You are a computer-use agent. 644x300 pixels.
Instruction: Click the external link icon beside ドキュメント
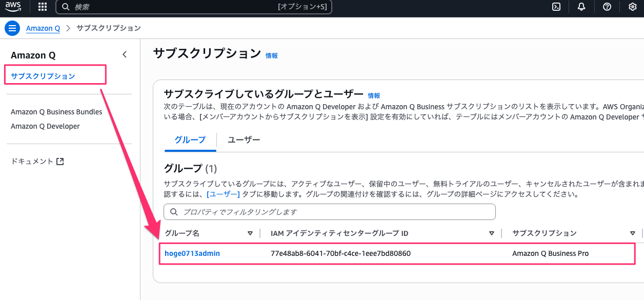60,161
